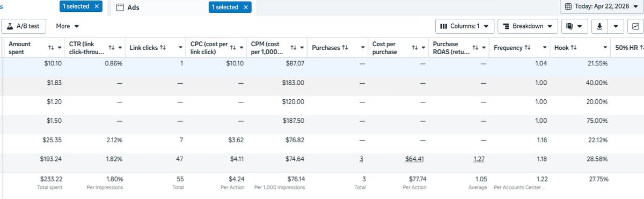Image resolution: width=644 pixels, height=199 pixels.
Task: Sort by CPC cost per link click
Action: 232,48
